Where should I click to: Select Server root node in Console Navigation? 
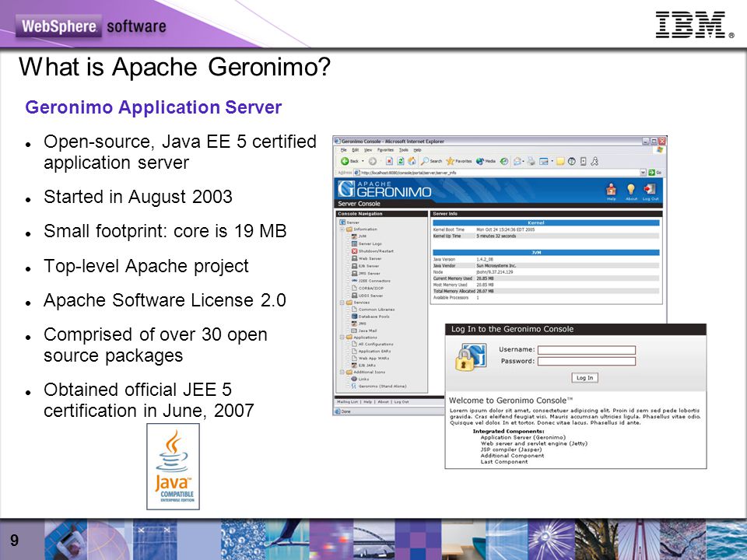[349, 222]
